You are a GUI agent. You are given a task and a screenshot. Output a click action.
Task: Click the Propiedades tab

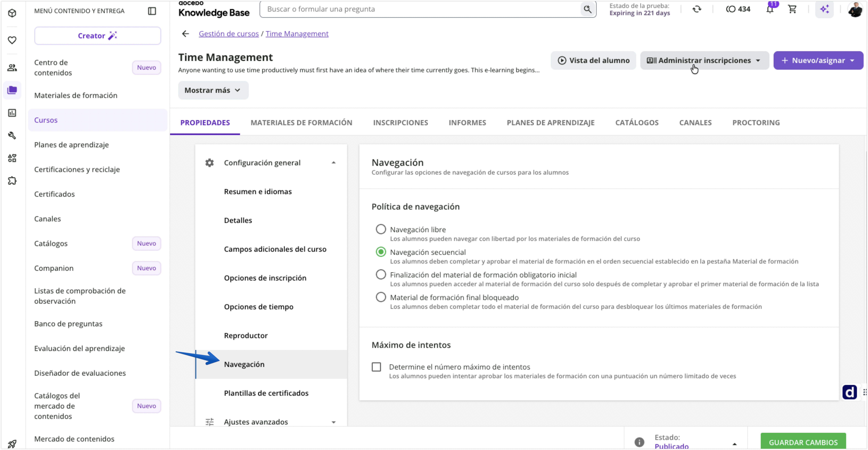[205, 123]
